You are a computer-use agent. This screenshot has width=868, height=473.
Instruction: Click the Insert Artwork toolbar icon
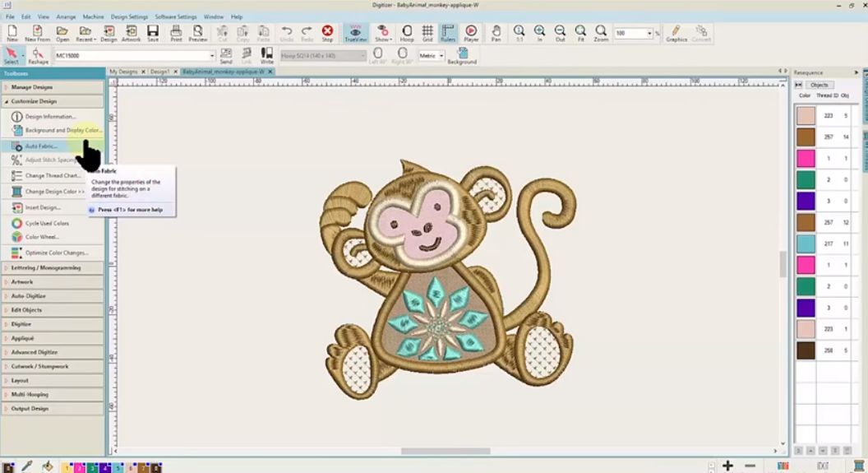point(132,33)
